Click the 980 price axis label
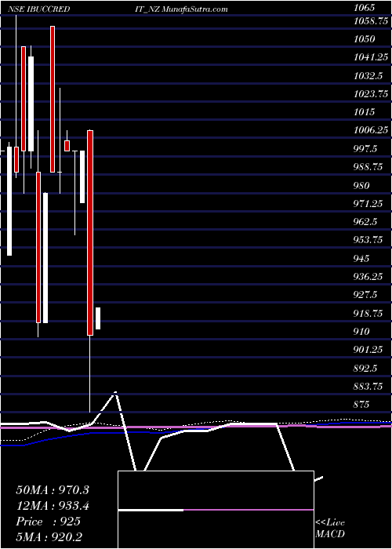 click(x=361, y=185)
